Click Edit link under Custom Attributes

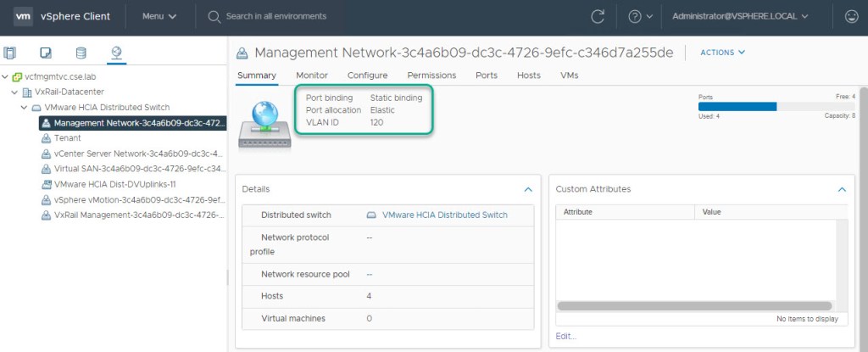pyautogui.click(x=566, y=337)
